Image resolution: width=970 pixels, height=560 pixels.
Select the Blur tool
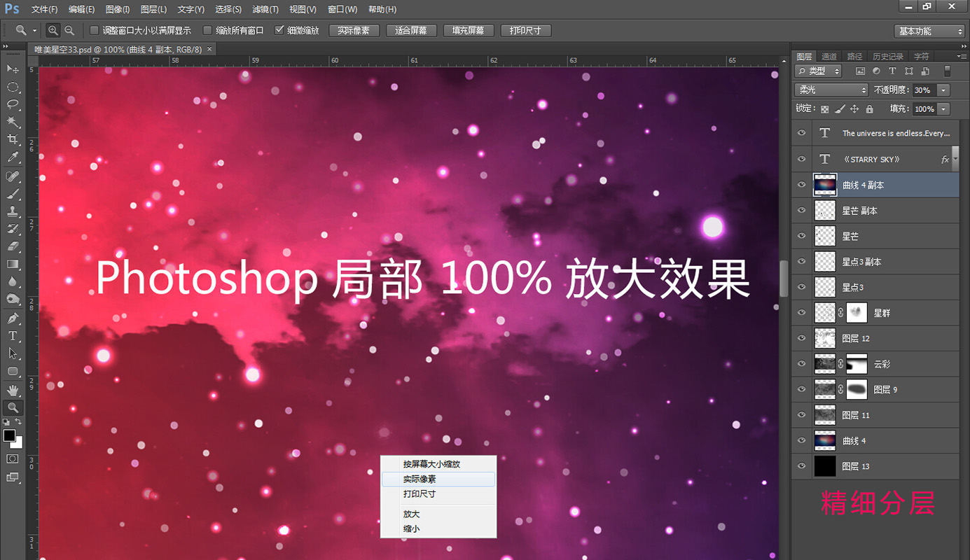13,281
